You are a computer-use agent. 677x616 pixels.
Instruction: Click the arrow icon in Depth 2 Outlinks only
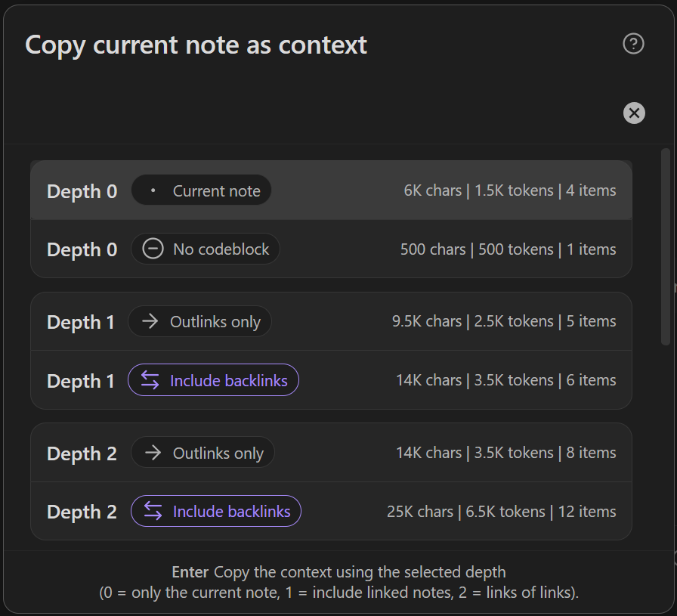153,453
